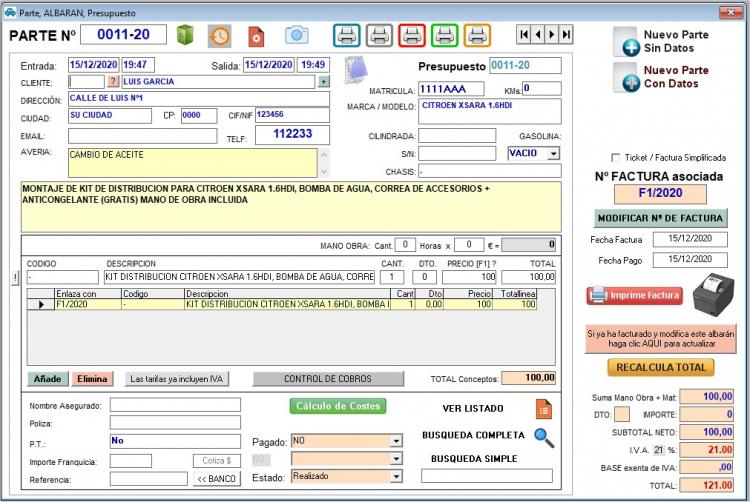This screenshot has width=750, height=502.
Task: Click the AVERIA scrollbar down arrow
Action: pos(324,172)
